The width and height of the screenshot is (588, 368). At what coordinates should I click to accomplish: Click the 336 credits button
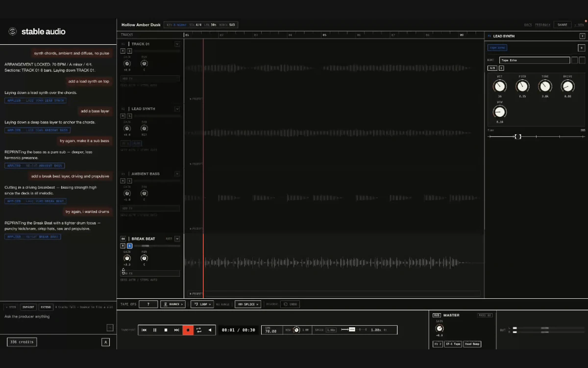tap(22, 342)
